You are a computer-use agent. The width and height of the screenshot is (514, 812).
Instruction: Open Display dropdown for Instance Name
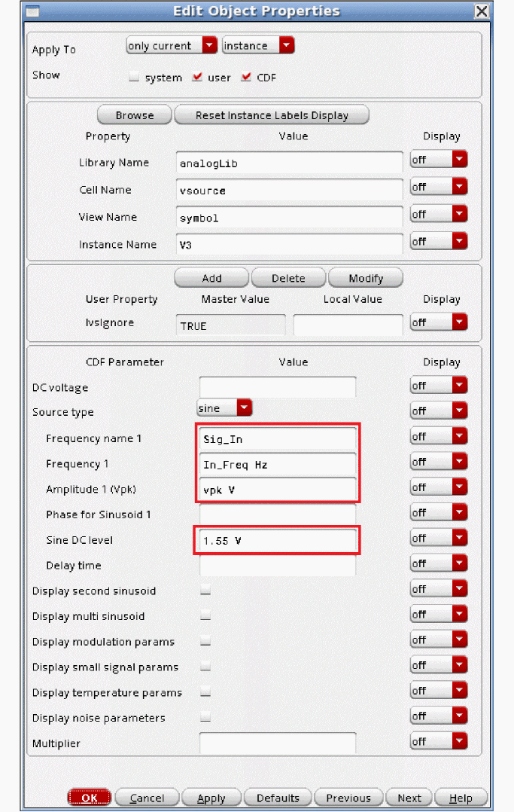439,241
